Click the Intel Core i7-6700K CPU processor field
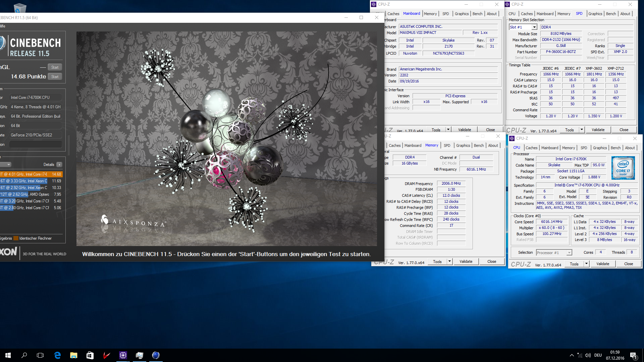644x362 pixels. tap(36, 98)
